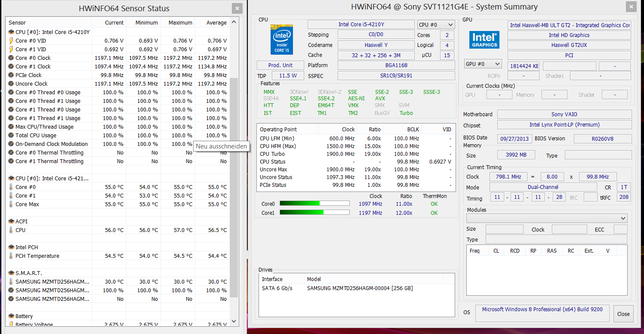Viewport: 644px width, 334px height.
Task: Expand the memory Modules dropdown
Action: 547,218
